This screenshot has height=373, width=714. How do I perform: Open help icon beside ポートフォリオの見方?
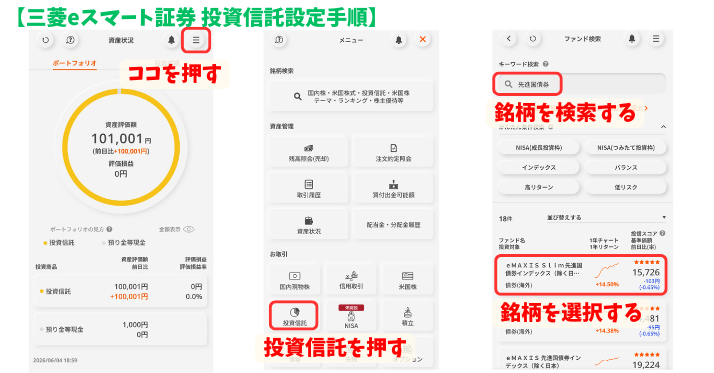tap(109, 229)
